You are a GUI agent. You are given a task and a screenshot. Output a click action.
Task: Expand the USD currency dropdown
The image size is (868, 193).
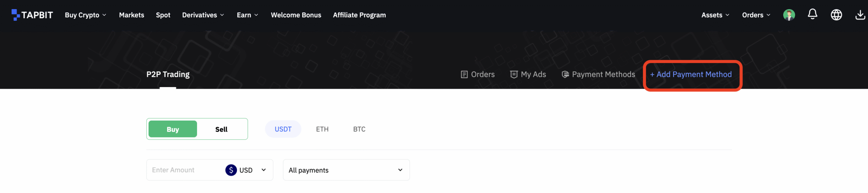263,170
